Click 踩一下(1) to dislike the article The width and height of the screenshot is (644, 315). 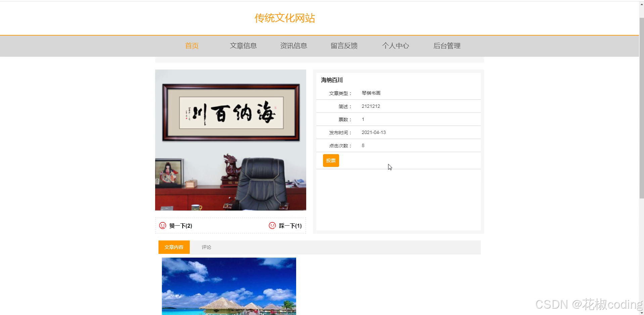point(289,226)
